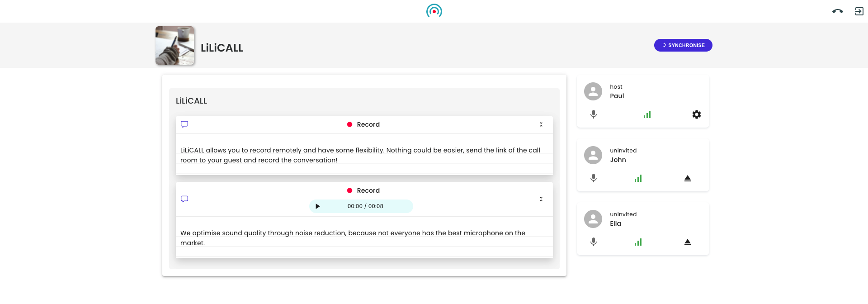This screenshot has height=304, width=868.
Task: Click the SYNCHRONISE button
Action: tap(683, 45)
